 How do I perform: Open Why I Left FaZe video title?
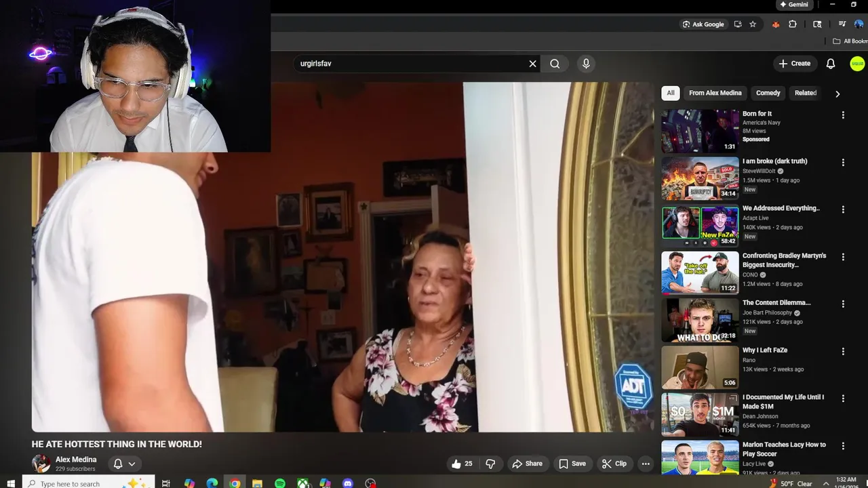765,350
